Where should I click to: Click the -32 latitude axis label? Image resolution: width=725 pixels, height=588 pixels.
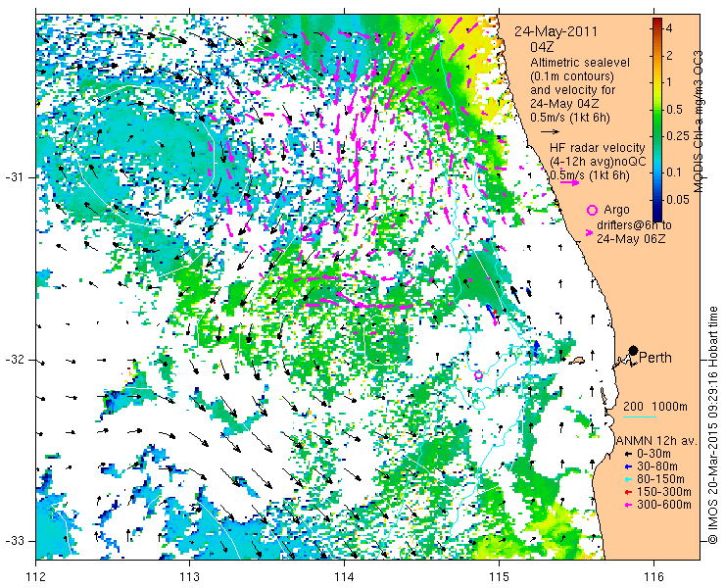(18, 360)
